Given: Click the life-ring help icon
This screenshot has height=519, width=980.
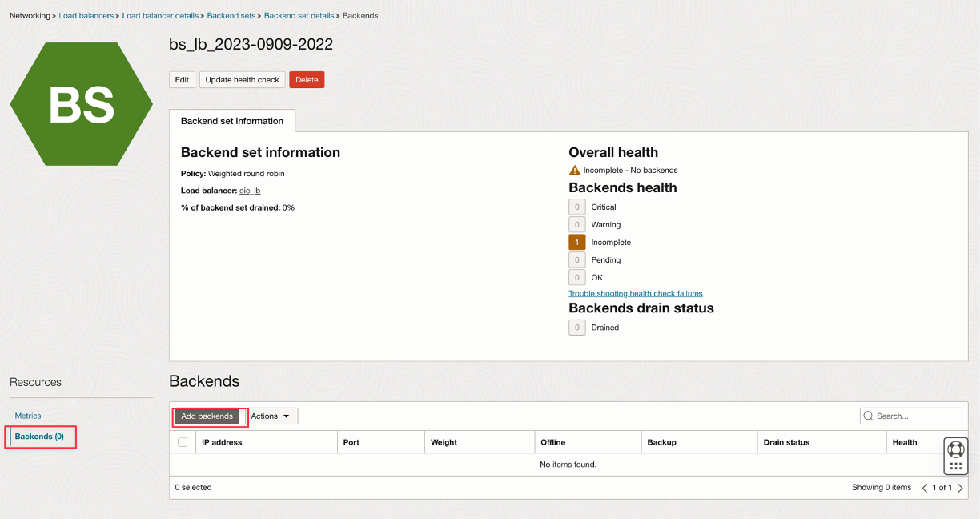Looking at the screenshot, I should click(955, 449).
